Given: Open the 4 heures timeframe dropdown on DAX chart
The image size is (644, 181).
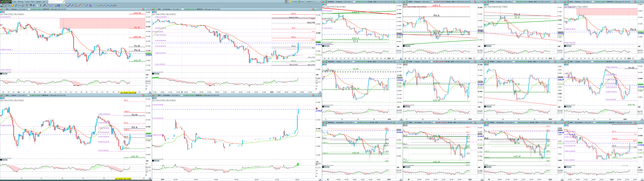Looking at the screenshot, I should pos(15,9).
